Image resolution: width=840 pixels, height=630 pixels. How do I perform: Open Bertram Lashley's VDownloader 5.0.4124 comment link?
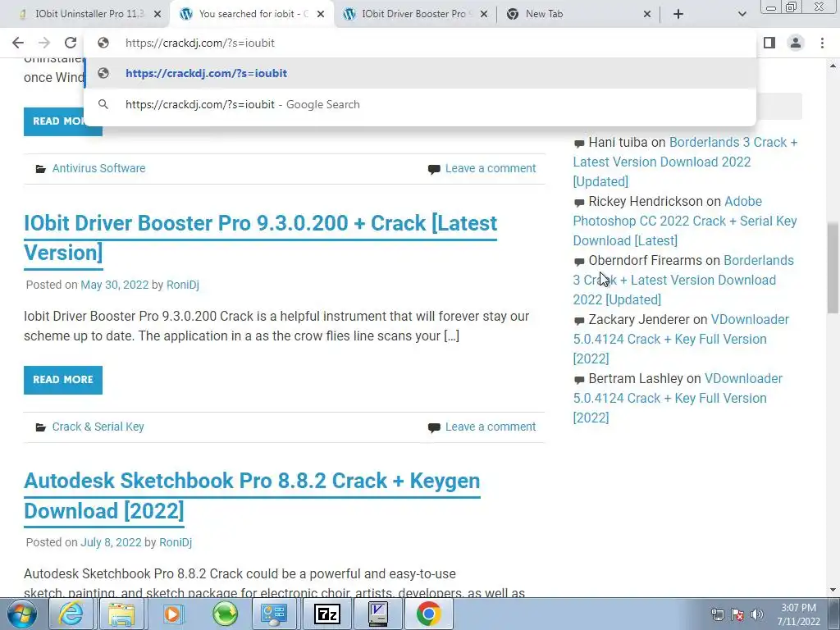tap(678, 398)
